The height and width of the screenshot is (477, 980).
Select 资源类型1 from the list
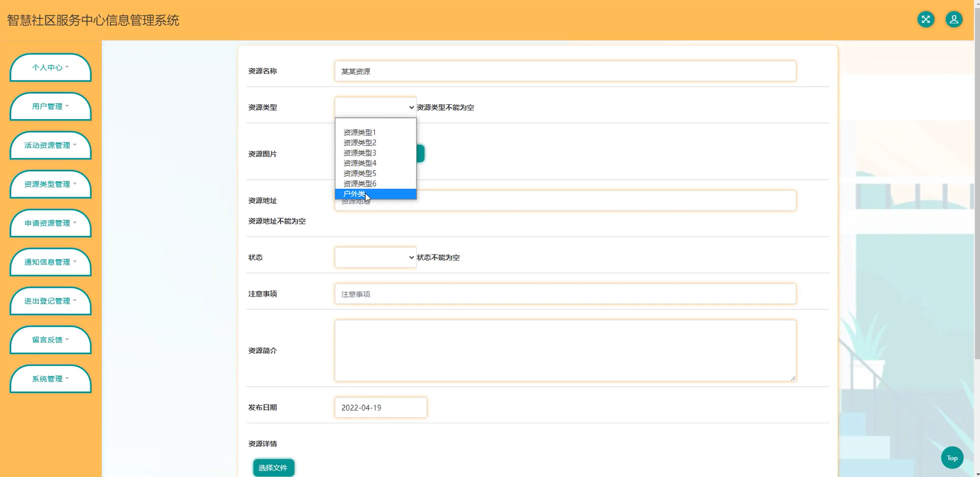375,132
